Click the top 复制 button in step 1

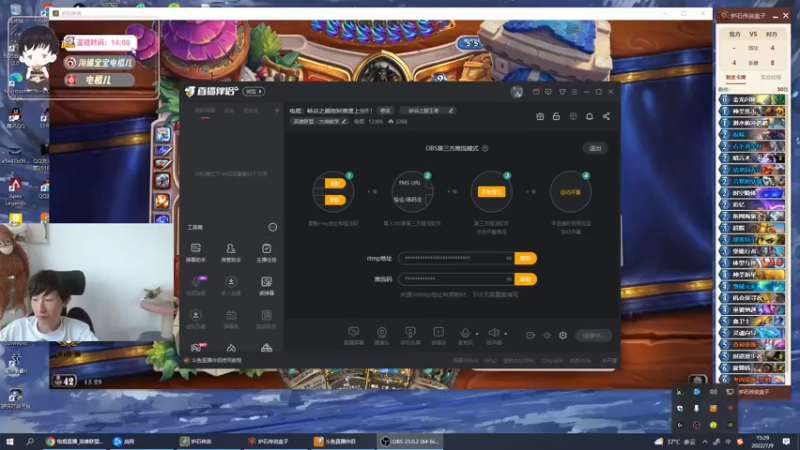coord(335,183)
